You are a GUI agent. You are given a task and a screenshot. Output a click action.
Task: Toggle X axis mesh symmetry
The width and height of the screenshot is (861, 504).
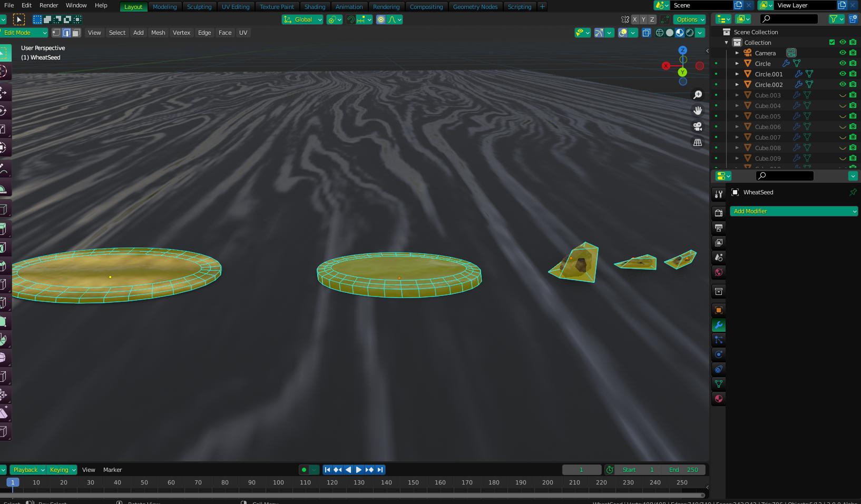(x=635, y=19)
